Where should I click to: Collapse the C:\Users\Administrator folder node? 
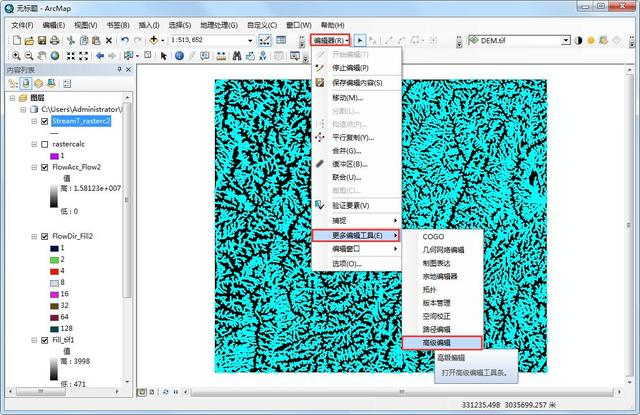[x=23, y=109]
